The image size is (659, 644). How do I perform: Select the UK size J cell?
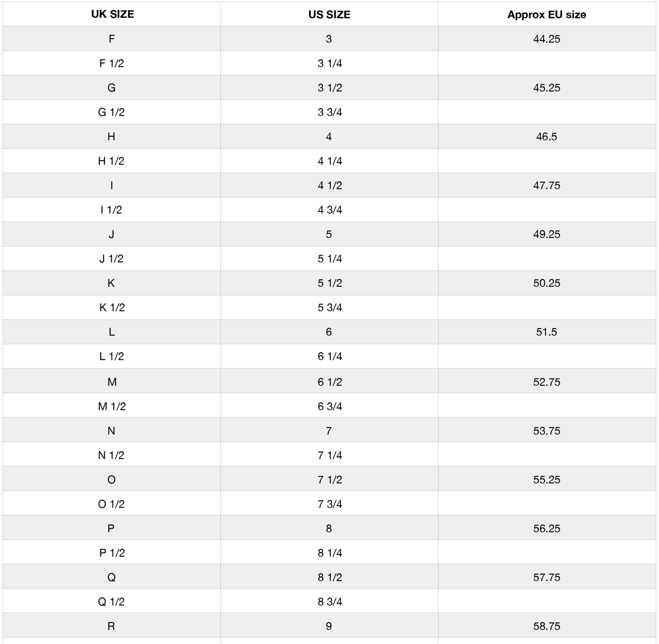click(112, 235)
